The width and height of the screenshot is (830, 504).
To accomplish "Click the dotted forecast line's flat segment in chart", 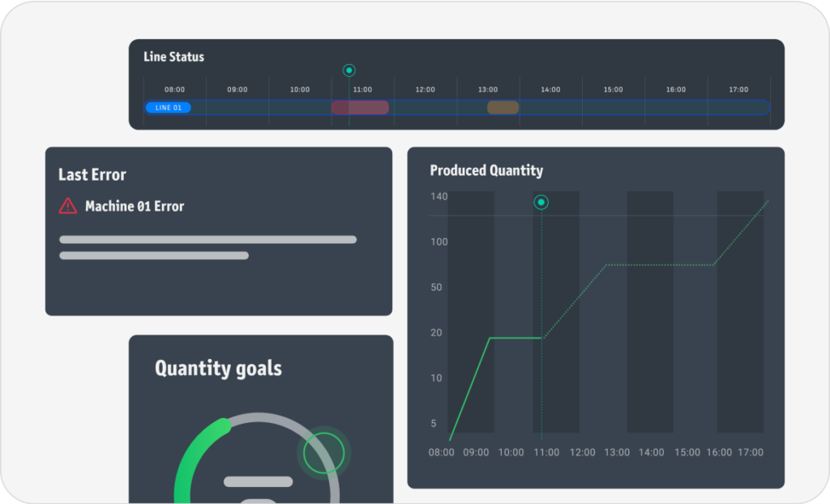I will coord(661,265).
